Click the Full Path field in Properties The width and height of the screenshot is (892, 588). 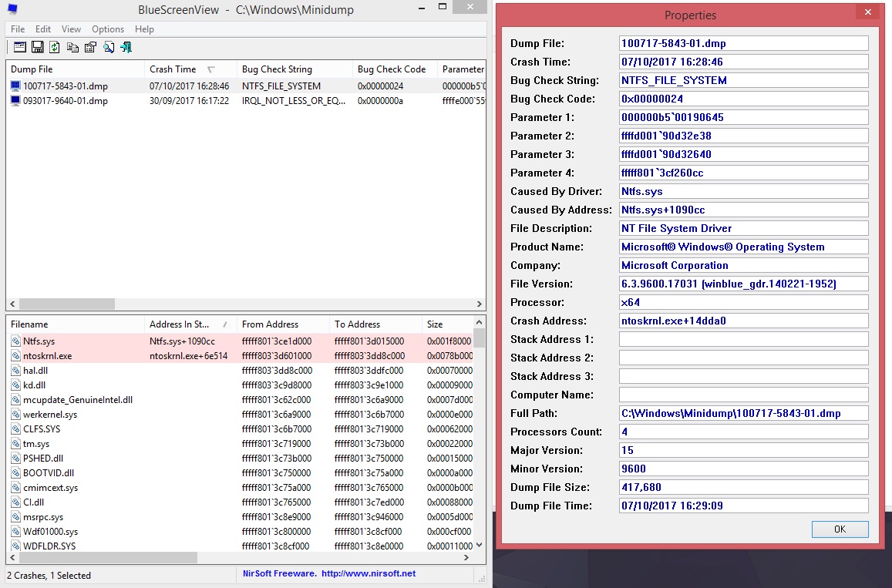(x=743, y=413)
